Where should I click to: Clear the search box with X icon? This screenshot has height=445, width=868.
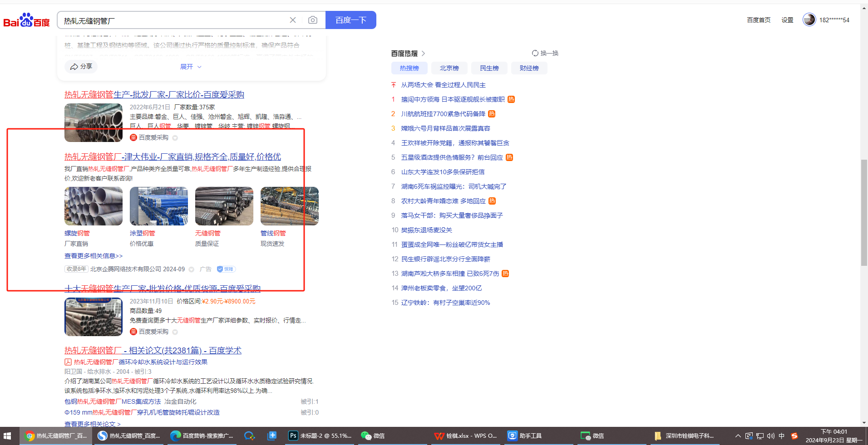click(x=293, y=20)
